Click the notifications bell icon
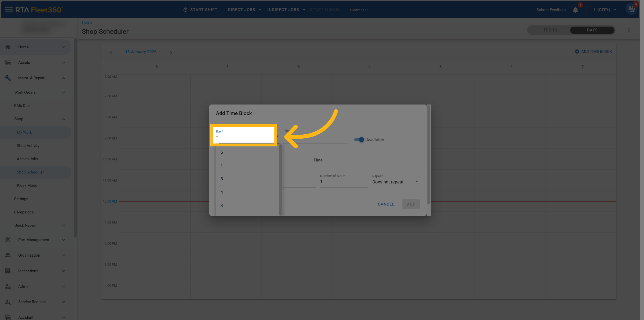 (575, 10)
